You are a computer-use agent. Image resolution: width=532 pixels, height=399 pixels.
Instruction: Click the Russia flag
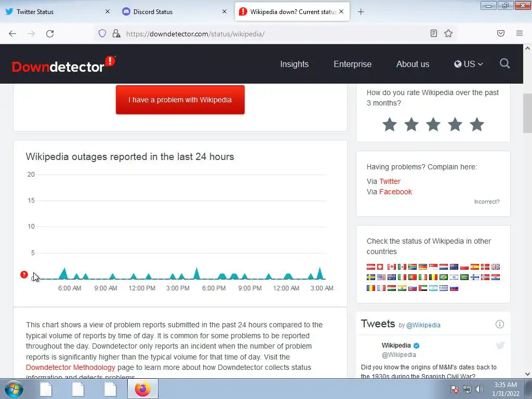point(454,288)
